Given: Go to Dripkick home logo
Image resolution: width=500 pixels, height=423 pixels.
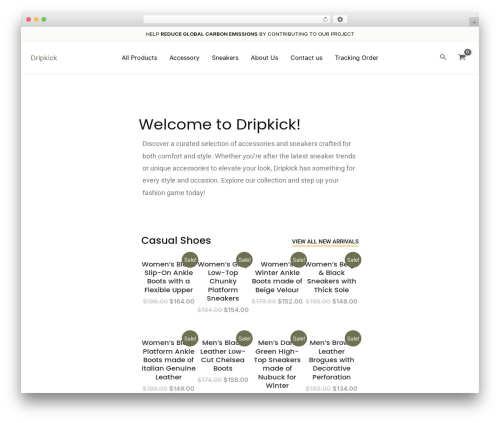Looking at the screenshot, I should pyautogui.click(x=44, y=58).
